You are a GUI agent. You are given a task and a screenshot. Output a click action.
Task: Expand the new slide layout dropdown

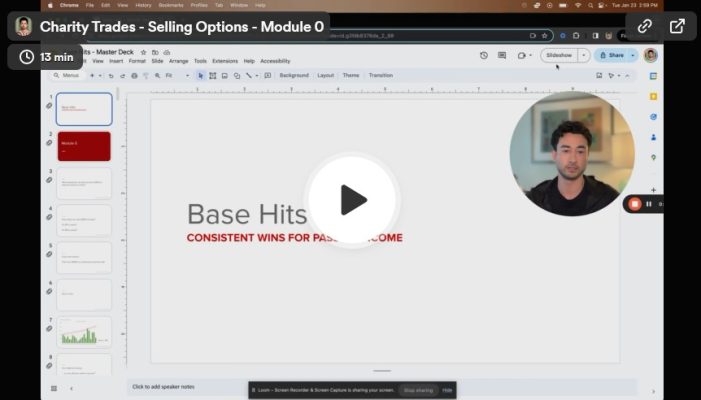point(100,76)
